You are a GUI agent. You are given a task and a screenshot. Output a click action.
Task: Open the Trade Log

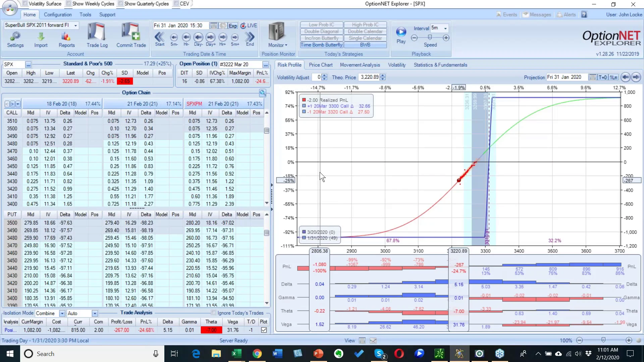[x=97, y=35]
